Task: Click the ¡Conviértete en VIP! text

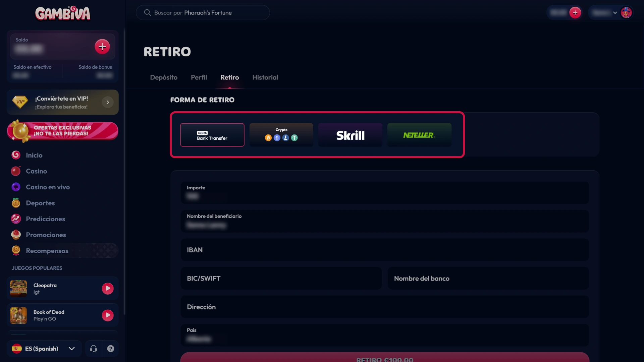Action: (62, 99)
